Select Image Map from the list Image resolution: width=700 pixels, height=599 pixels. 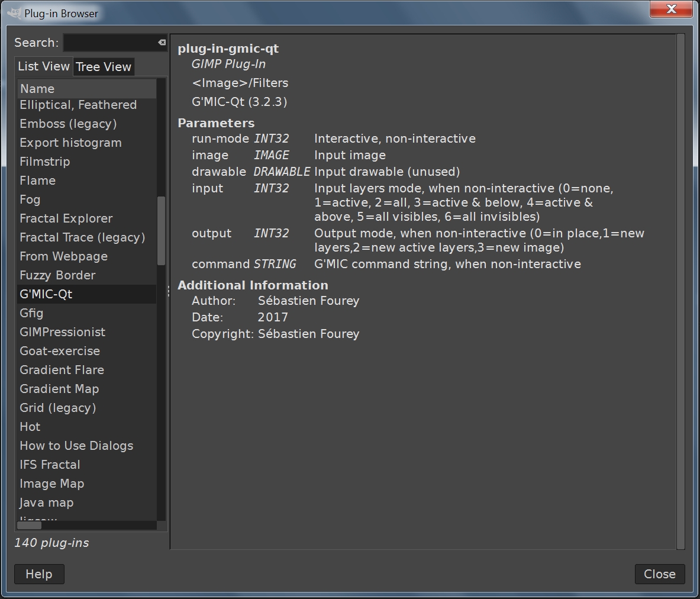tap(87, 484)
